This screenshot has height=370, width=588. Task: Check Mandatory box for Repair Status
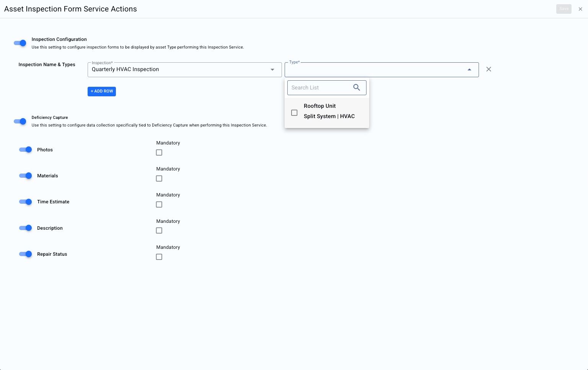[x=159, y=257]
